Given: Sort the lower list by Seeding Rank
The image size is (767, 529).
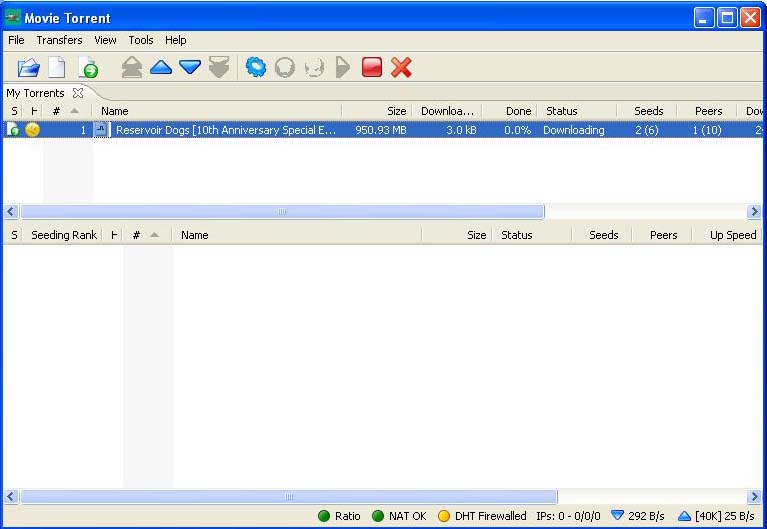Looking at the screenshot, I should tap(64, 235).
